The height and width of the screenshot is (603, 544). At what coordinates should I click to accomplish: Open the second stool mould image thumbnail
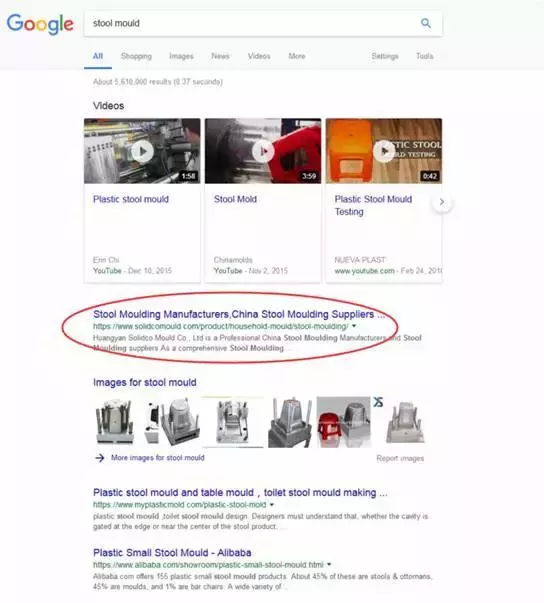(x=172, y=422)
